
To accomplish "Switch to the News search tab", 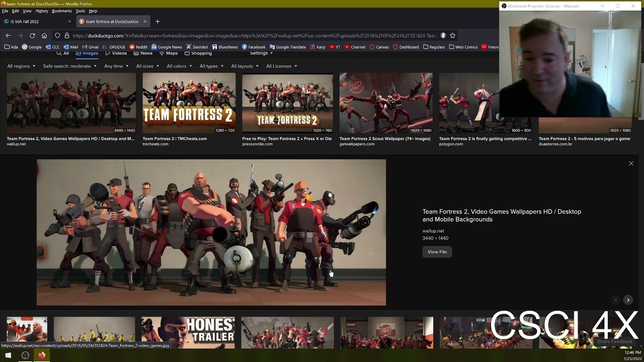I will tap(143, 53).
